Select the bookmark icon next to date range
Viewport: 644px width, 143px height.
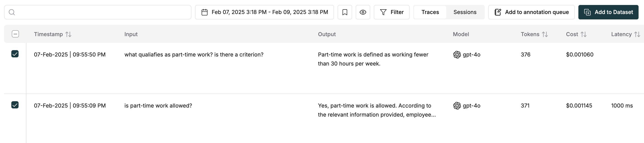(345, 12)
